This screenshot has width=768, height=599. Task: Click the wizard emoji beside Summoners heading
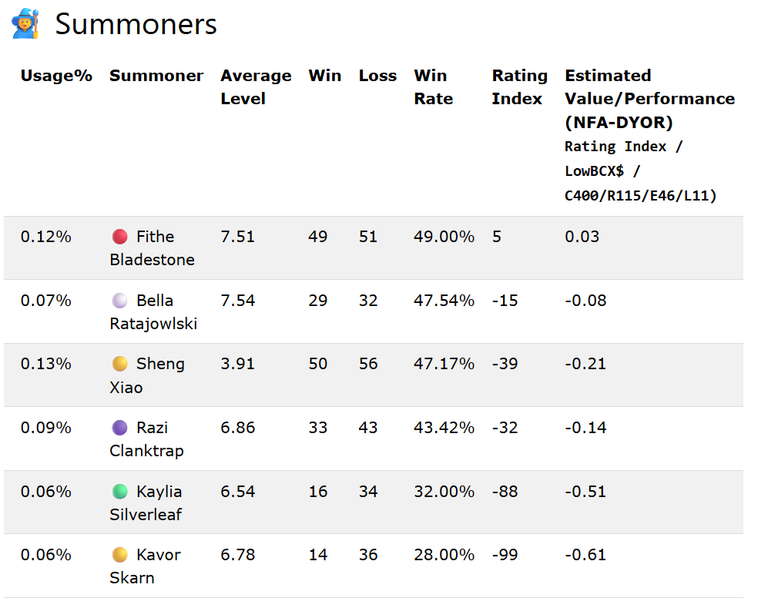25,24
